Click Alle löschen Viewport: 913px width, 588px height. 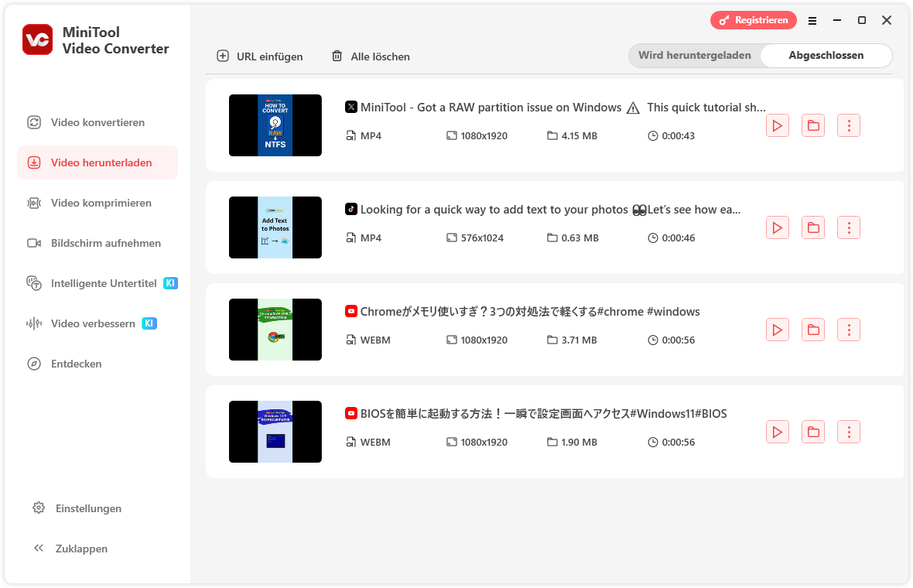coord(371,56)
